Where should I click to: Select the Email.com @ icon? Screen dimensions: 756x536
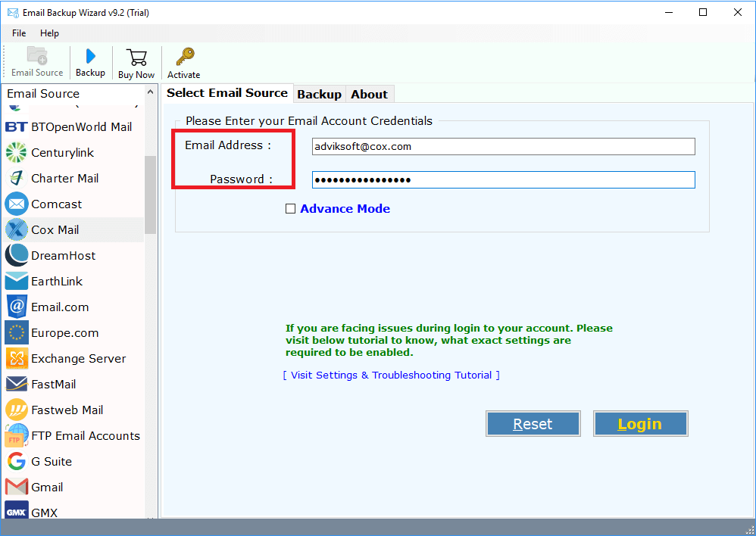pyautogui.click(x=17, y=307)
